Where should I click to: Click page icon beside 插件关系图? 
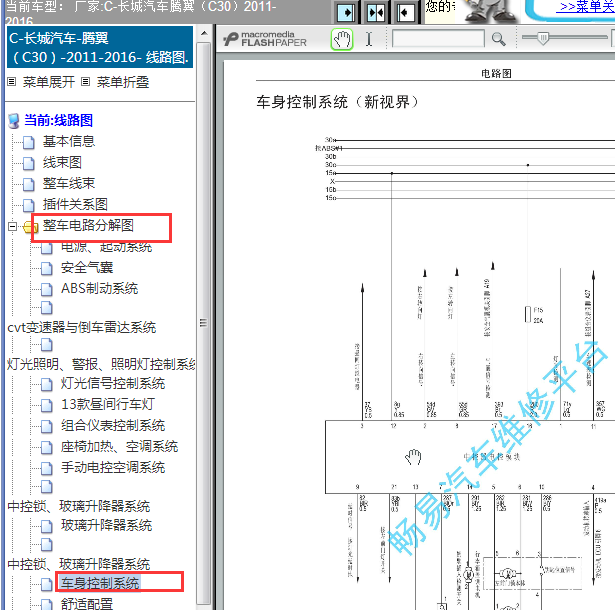point(28,206)
